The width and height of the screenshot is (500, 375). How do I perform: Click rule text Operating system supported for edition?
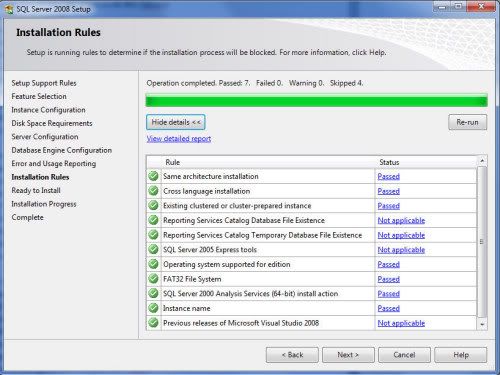click(x=227, y=264)
